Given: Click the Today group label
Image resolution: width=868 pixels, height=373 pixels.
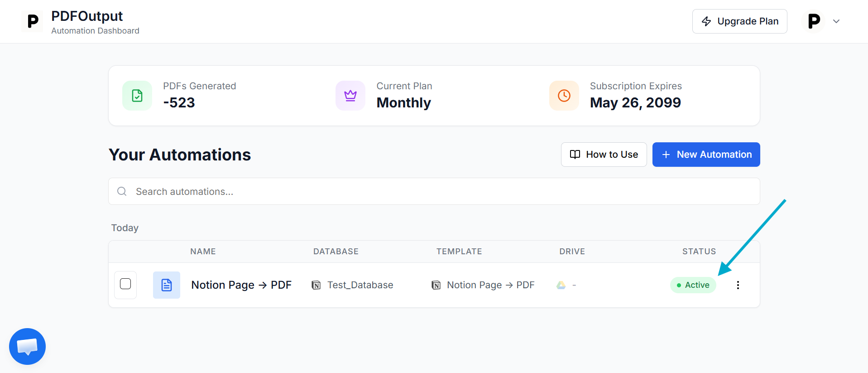Looking at the screenshot, I should (125, 228).
